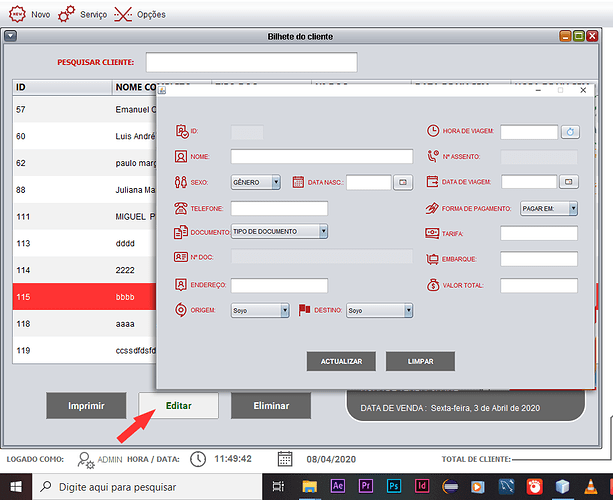The image size is (613, 500).
Task: Click the Editar button
Action: [x=179, y=406]
